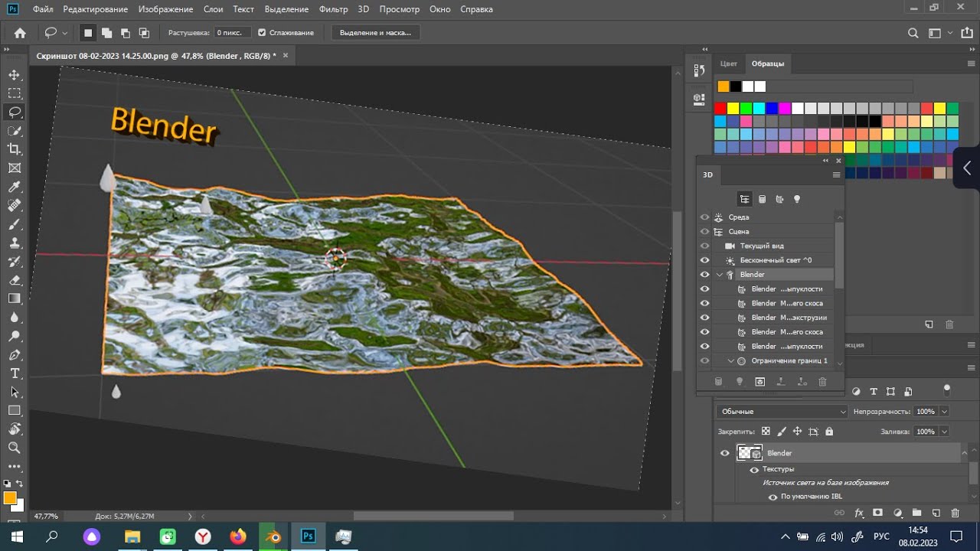Select the Lasso tool in the tools panel
The height and width of the screenshot is (551, 980).
click(x=15, y=112)
